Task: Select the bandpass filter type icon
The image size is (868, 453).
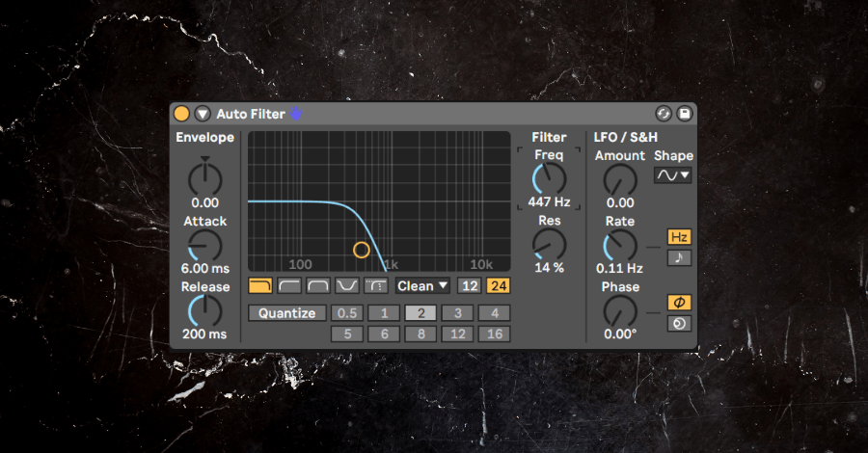Action: point(318,286)
